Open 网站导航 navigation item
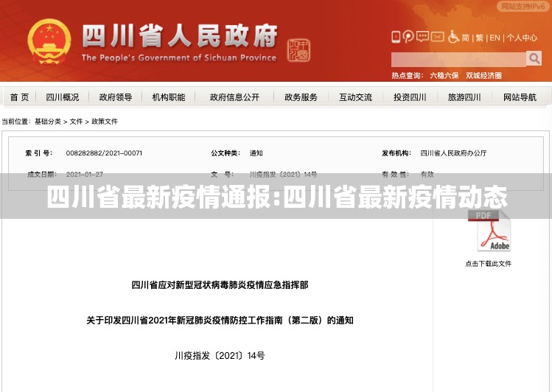 (520, 97)
